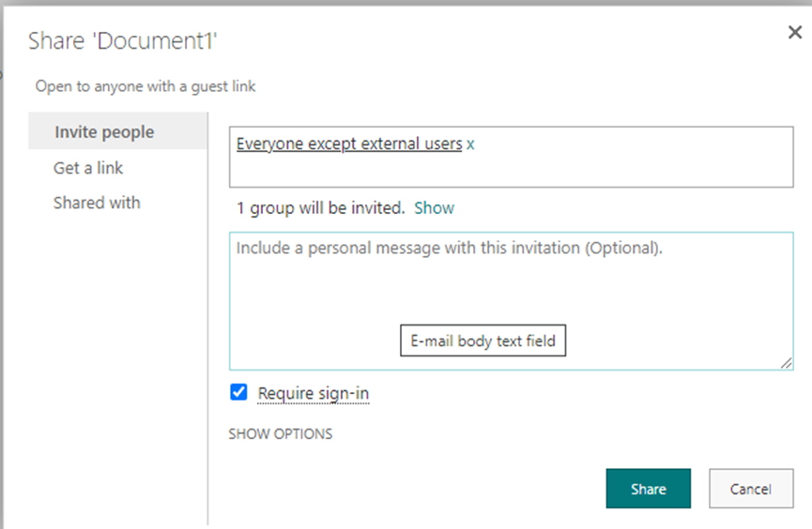Click 'Open to anyone with a guest link' text

click(146, 86)
